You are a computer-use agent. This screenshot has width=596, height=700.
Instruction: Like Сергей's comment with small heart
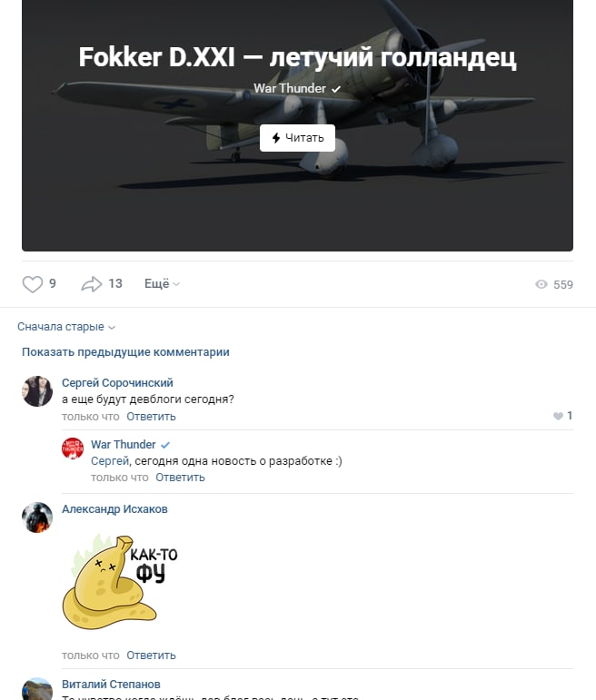(x=558, y=416)
